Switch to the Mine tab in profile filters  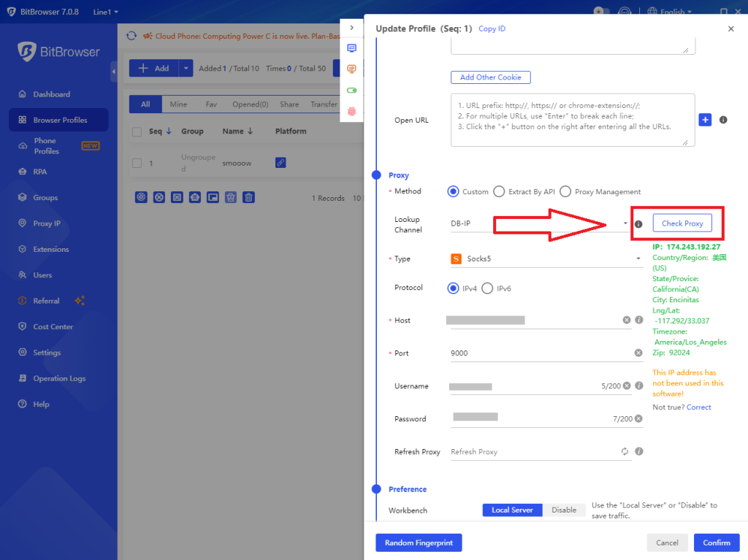pos(179,104)
